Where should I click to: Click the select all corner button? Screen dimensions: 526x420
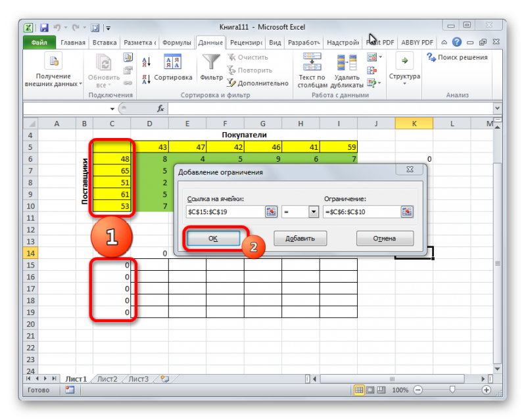31,124
